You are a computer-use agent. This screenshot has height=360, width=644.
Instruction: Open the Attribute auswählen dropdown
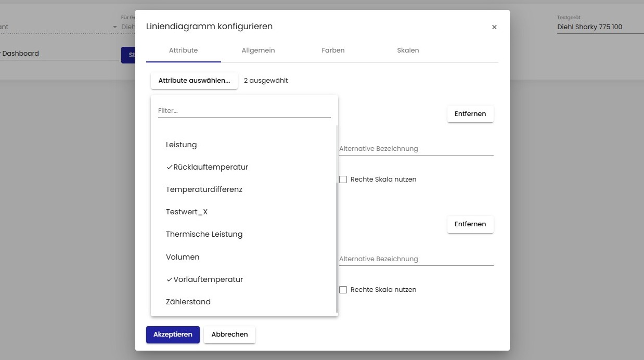tap(194, 81)
